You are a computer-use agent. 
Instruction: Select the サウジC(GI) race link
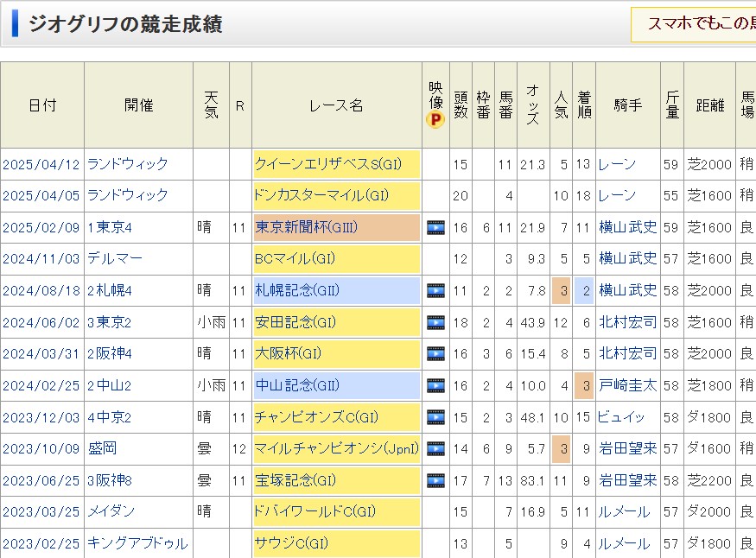click(x=291, y=544)
